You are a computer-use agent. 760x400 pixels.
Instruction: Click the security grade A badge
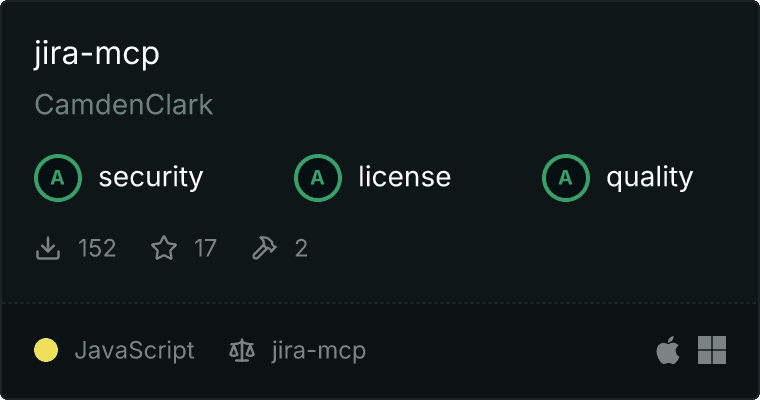pyautogui.click(x=58, y=178)
